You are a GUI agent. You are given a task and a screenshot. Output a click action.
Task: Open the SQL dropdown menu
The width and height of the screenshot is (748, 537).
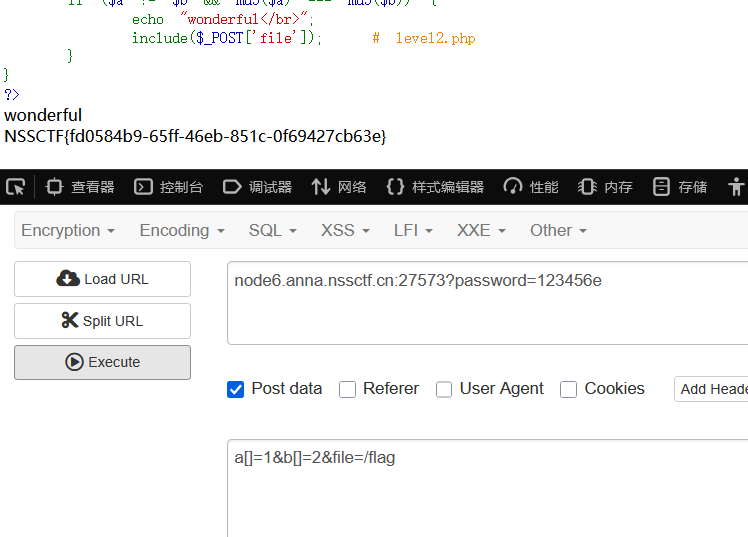pos(273,230)
